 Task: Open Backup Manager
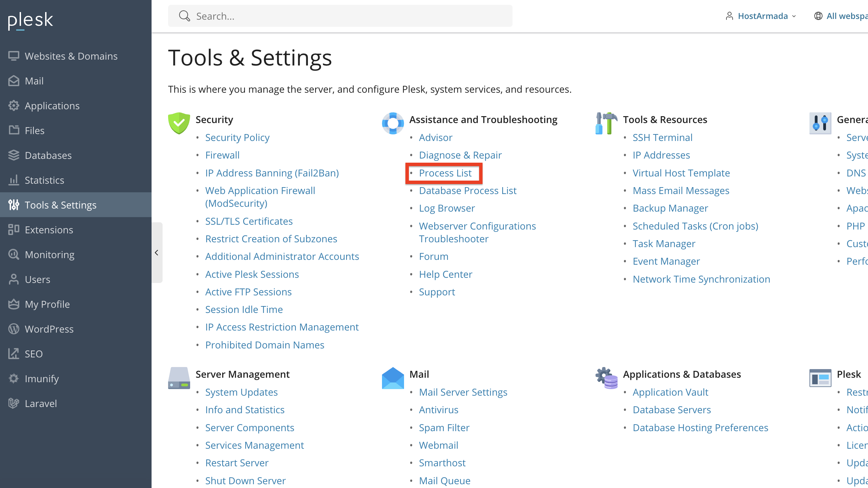pyautogui.click(x=670, y=208)
